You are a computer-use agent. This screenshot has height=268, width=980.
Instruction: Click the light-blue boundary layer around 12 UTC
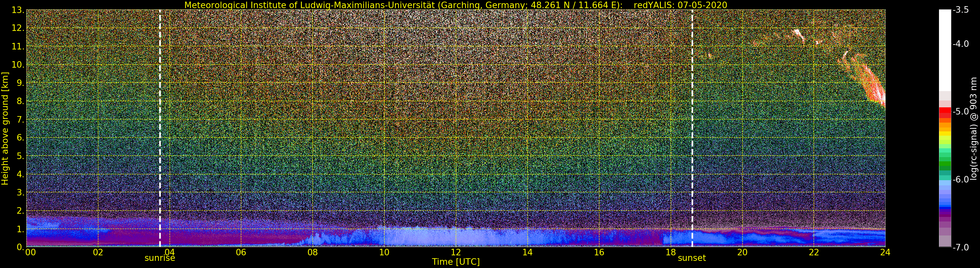tap(456, 237)
